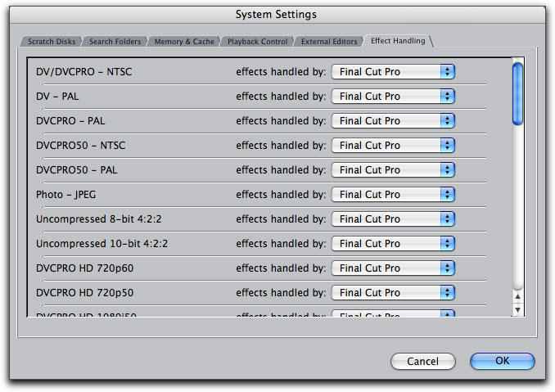Click the Effect Handling tab

pyautogui.click(x=398, y=41)
